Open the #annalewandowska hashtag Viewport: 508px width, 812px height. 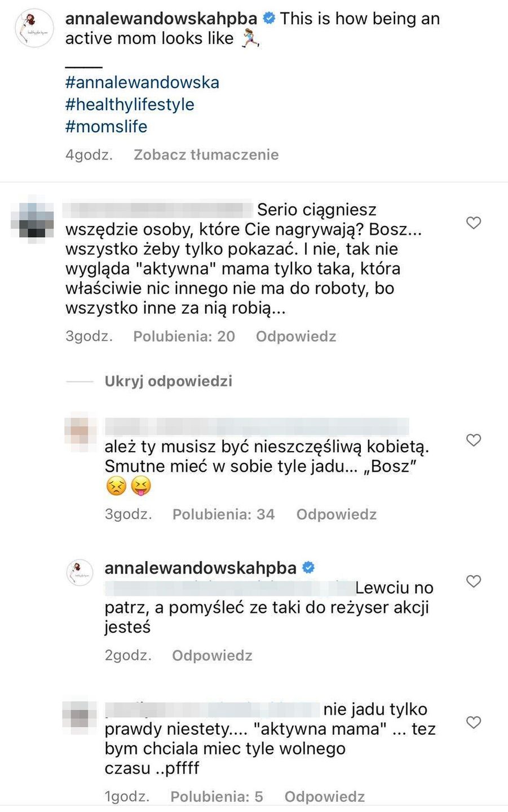[x=142, y=82]
